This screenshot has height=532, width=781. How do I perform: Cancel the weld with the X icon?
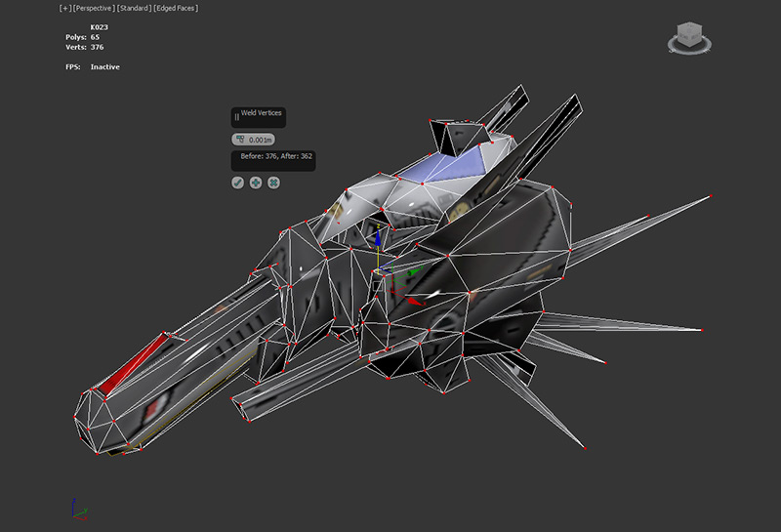pos(273,183)
